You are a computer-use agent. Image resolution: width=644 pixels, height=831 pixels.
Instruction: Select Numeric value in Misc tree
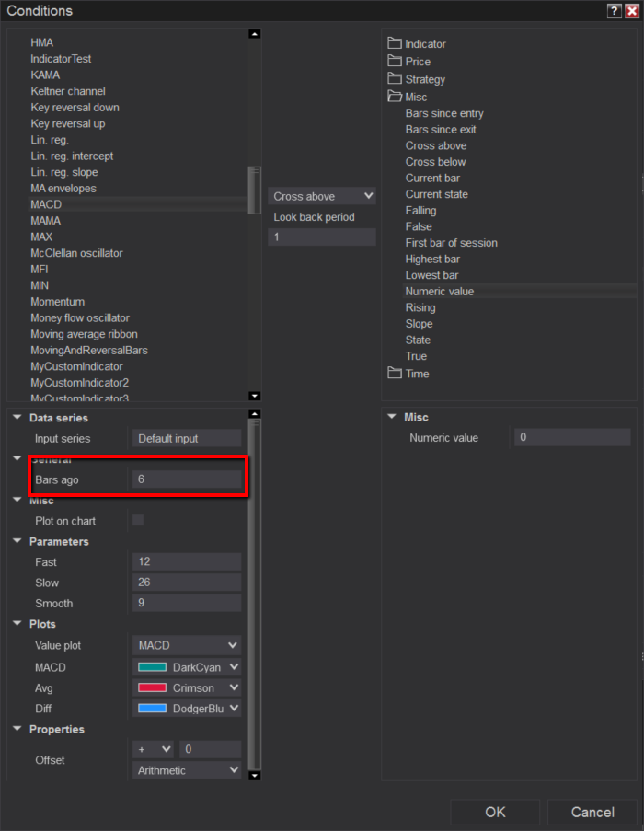[x=440, y=292]
